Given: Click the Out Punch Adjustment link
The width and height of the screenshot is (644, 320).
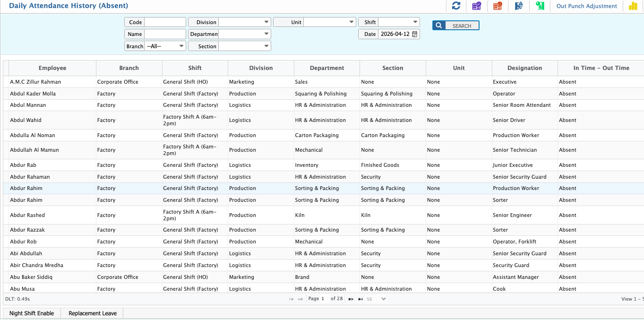Looking at the screenshot, I should [x=586, y=6].
